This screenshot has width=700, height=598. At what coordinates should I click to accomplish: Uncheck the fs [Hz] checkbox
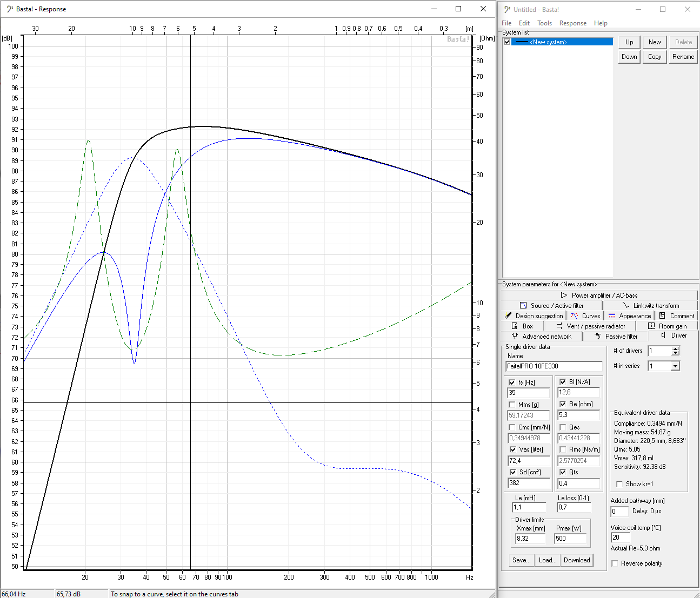point(512,382)
